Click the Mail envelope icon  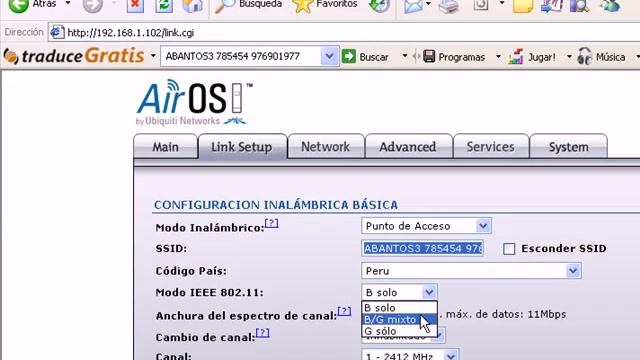pos(413,5)
